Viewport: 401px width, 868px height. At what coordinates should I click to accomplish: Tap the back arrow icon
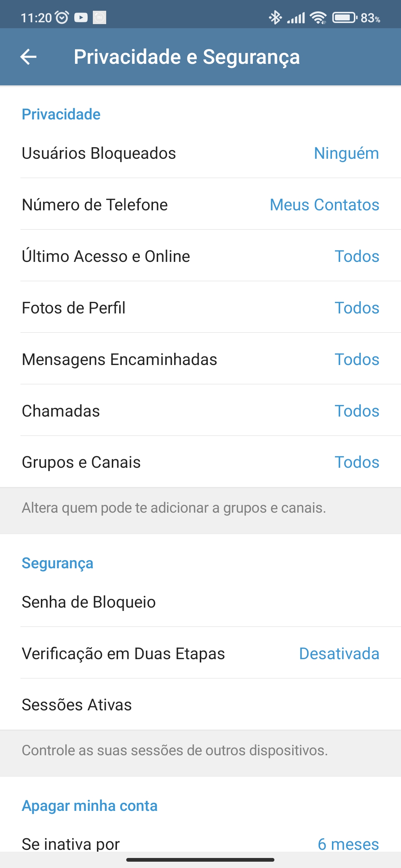pyautogui.click(x=28, y=57)
